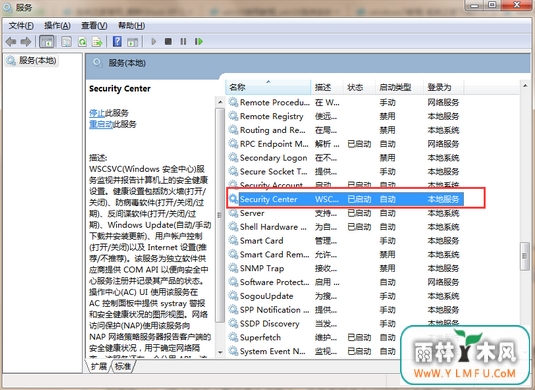
Task: Click the Back arrow toolbar icon
Action: 11,42
